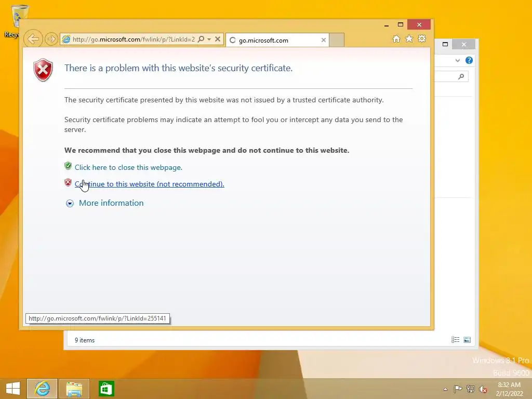Stop loading with the address bar X
Image resolution: width=532 pixels, height=399 pixels.
click(x=218, y=39)
